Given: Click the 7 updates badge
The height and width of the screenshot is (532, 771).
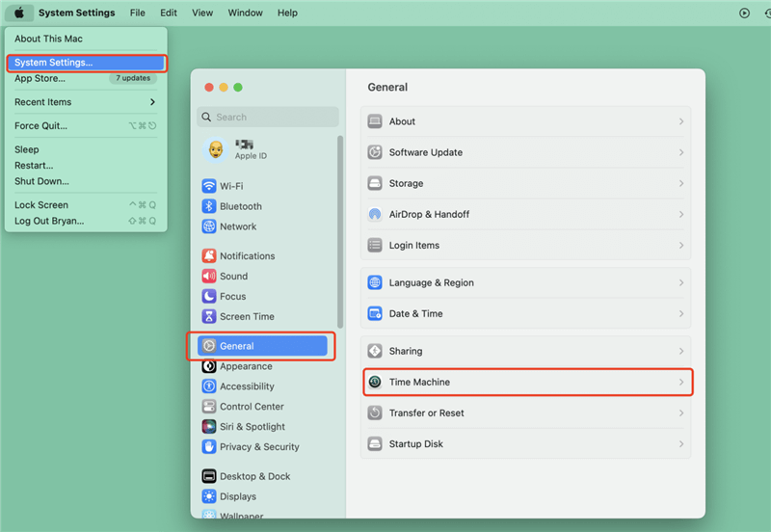Looking at the screenshot, I should (x=133, y=78).
